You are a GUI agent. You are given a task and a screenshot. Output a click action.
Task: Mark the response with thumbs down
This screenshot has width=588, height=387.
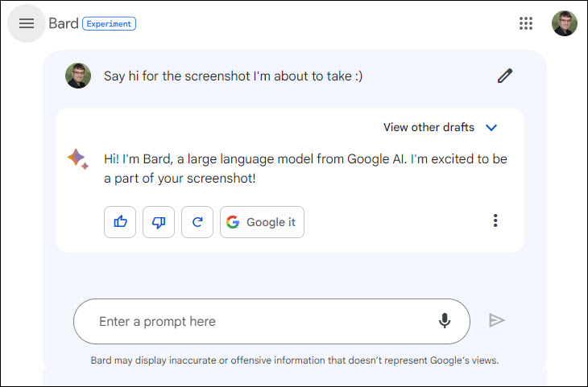(159, 222)
